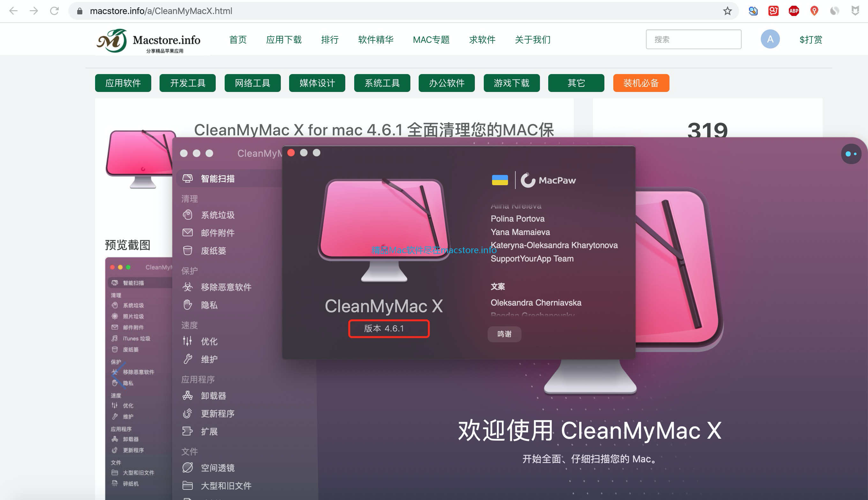Viewport: 868px width, 500px height.
Task: Click the 维护 wrench icon
Action: pyautogui.click(x=187, y=359)
